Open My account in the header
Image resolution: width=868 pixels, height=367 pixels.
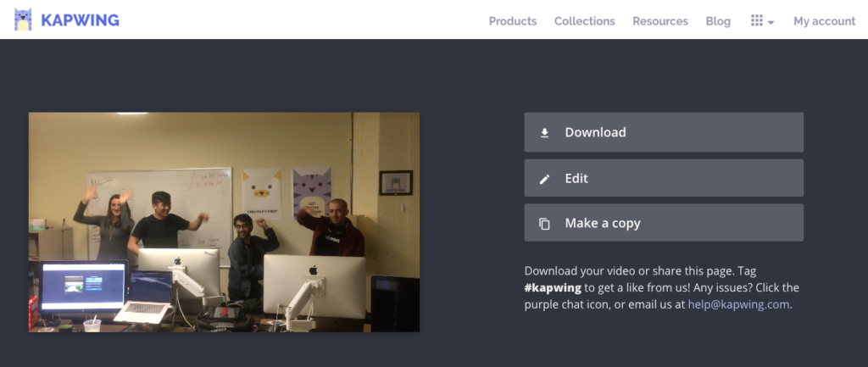[x=824, y=21]
